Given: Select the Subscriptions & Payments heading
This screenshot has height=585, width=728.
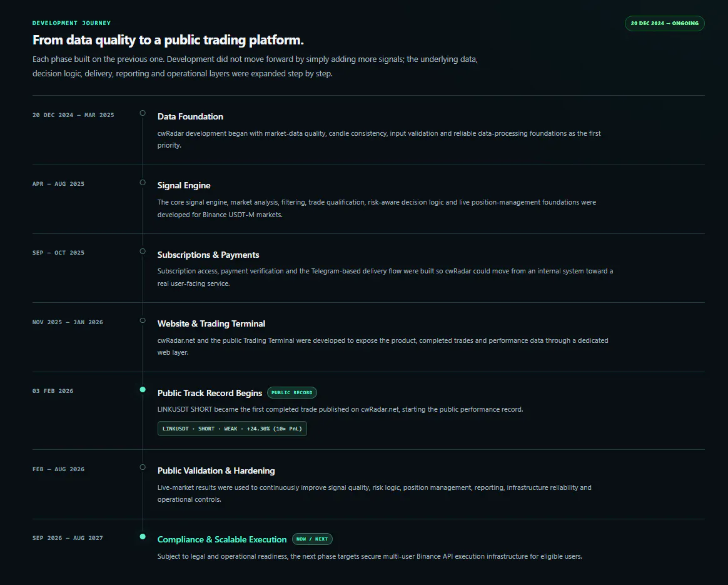Looking at the screenshot, I should (208, 255).
